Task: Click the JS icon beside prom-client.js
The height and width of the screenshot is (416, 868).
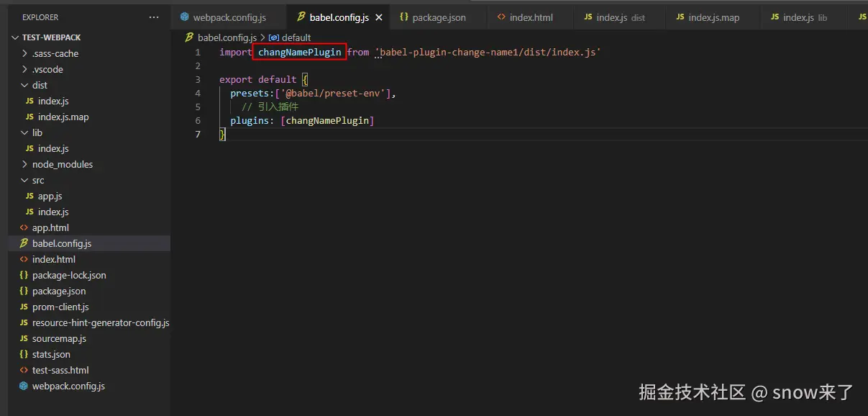Action: click(24, 307)
